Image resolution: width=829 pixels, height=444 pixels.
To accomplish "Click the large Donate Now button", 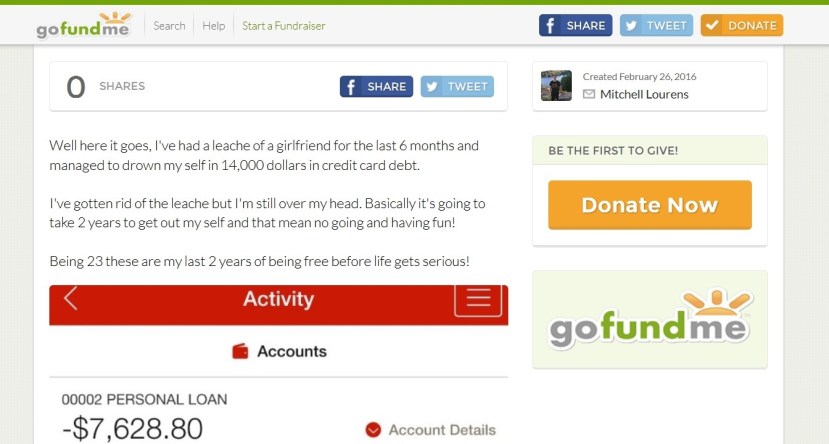I will click(650, 205).
